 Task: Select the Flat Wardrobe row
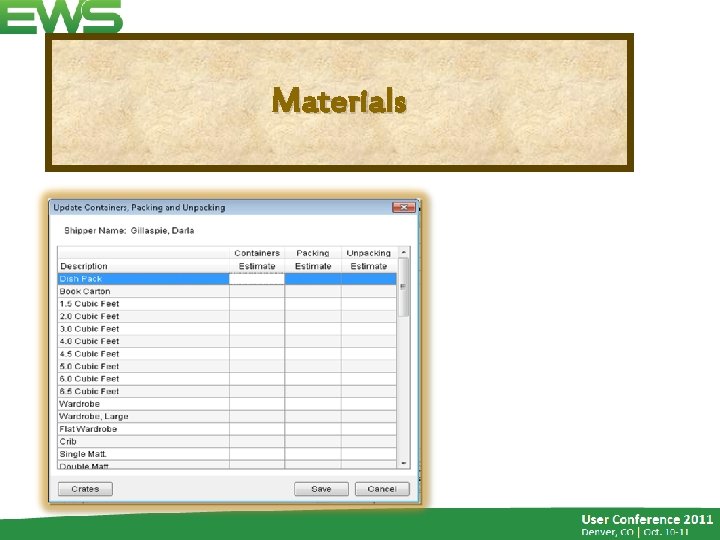(227, 428)
